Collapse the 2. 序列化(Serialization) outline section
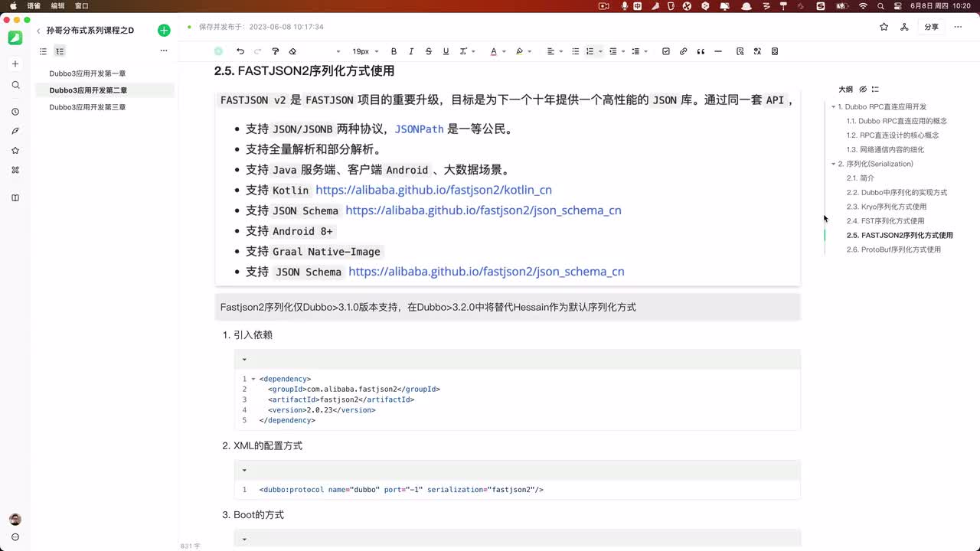This screenshot has width=980, height=551. click(834, 164)
